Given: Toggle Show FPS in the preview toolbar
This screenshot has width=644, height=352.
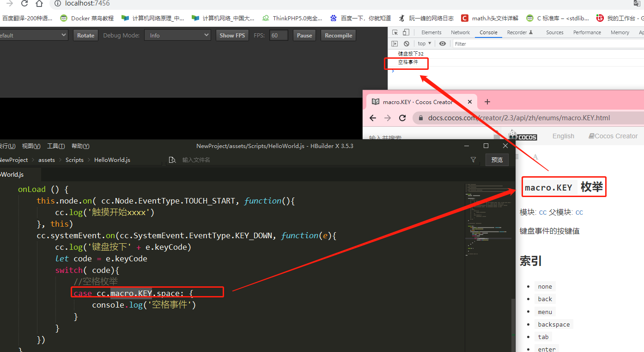Looking at the screenshot, I should (232, 35).
